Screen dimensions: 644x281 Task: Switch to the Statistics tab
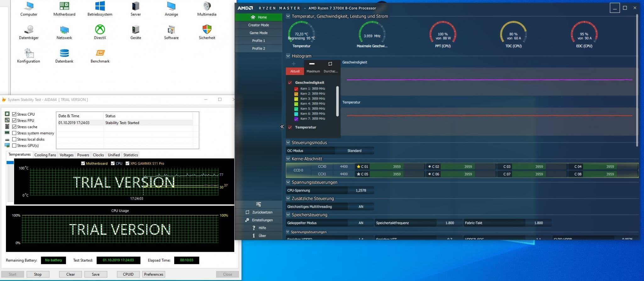[x=130, y=155]
